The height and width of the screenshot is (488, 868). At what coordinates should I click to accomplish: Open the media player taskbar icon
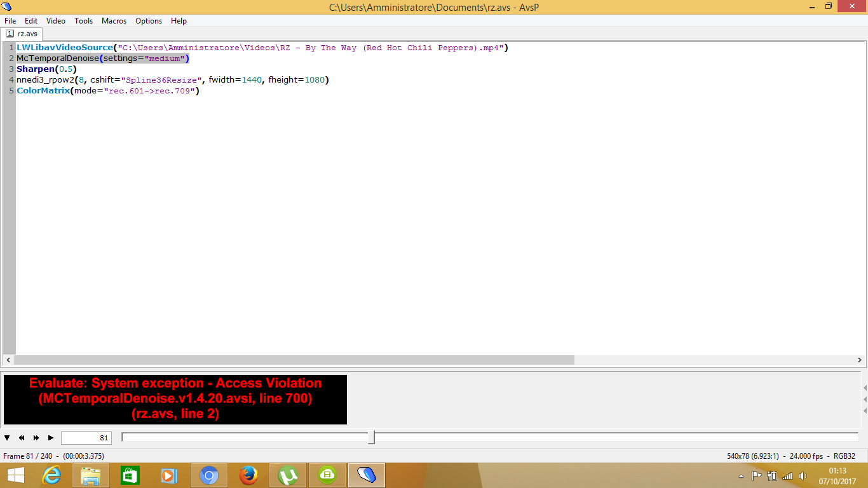coord(168,475)
